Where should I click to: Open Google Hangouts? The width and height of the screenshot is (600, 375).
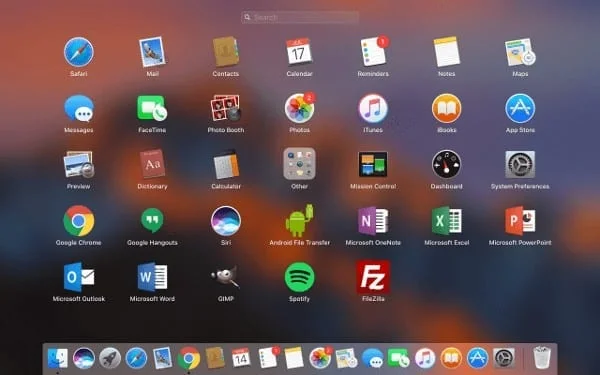[152, 220]
